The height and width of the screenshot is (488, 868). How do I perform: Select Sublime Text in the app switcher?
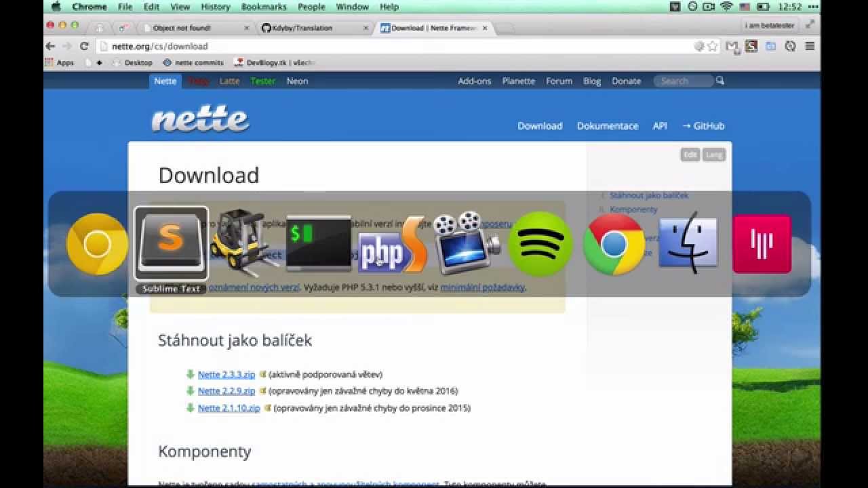click(x=172, y=244)
